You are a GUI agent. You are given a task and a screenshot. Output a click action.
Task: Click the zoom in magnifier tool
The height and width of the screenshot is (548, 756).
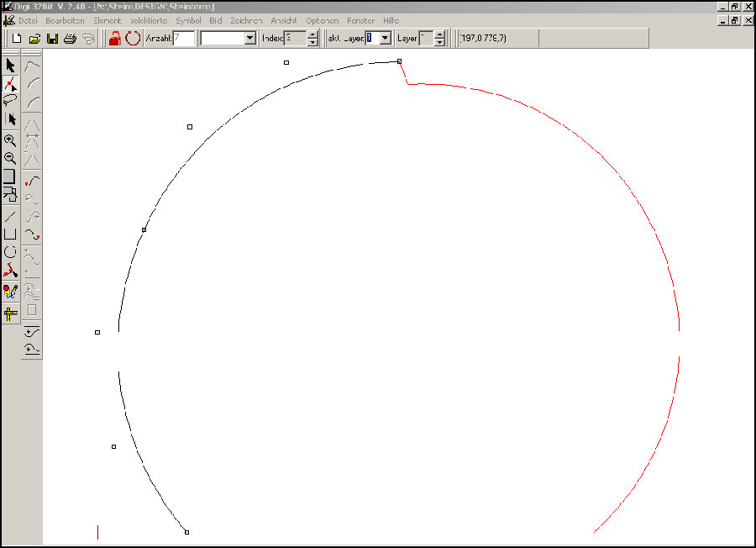[x=11, y=140]
